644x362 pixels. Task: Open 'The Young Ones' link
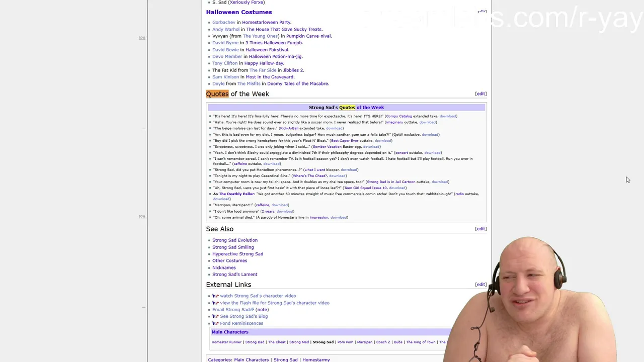pos(261,36)
